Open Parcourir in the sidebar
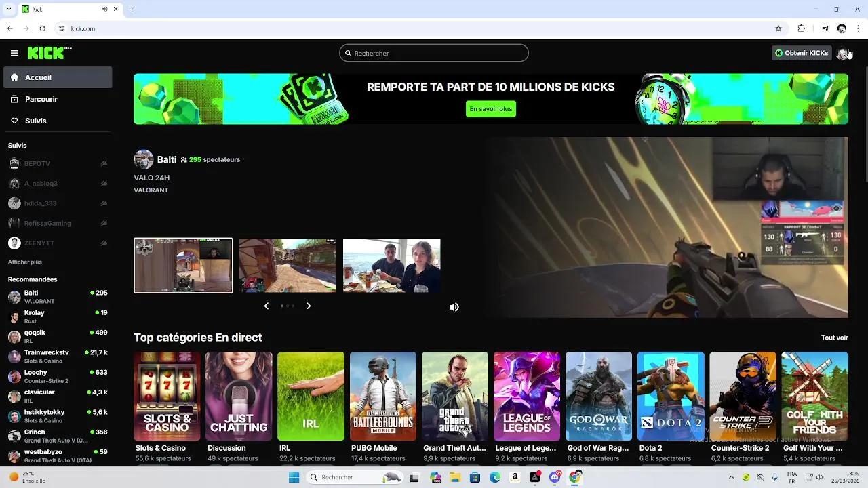The height and width of the screenshot is (488, 868). [58, 99]
